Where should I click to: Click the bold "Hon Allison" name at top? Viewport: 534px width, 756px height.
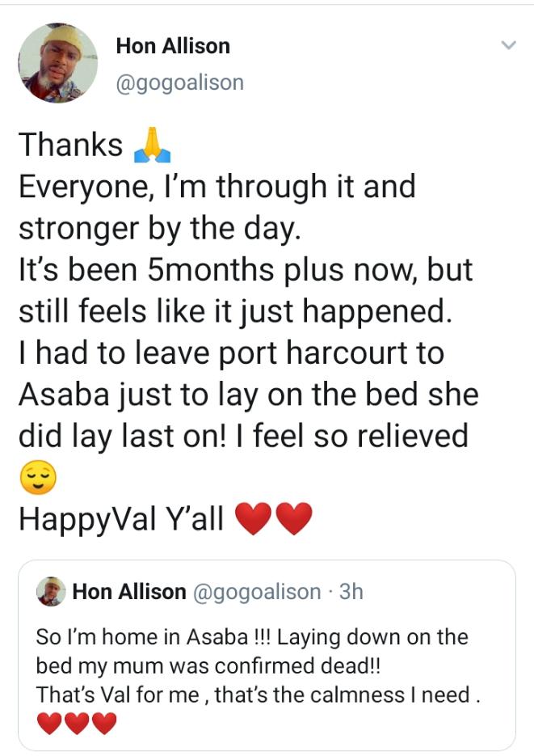(173, 46)
